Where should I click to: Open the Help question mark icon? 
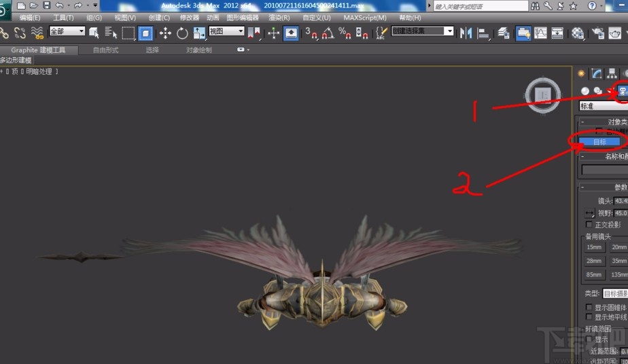point(591,5)
